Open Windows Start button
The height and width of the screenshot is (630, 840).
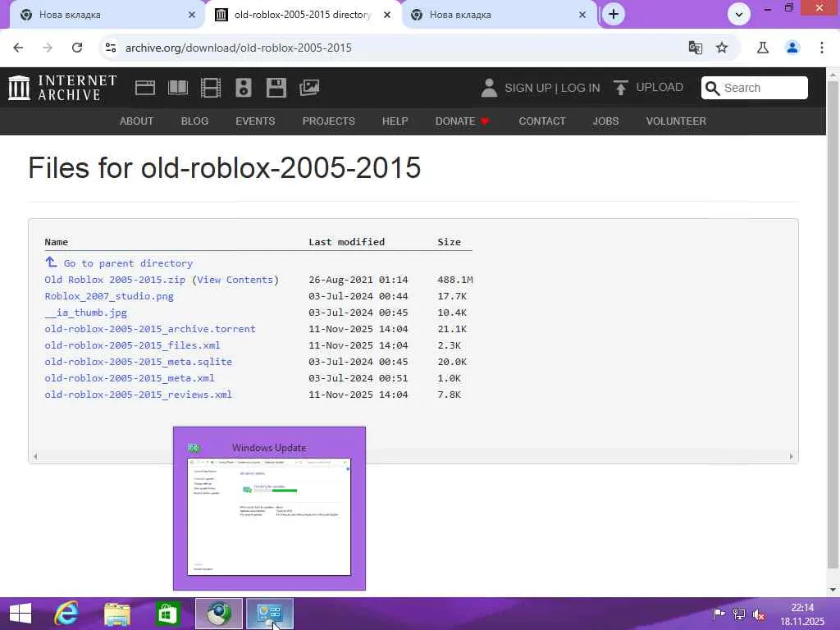[x=21, y=614]
